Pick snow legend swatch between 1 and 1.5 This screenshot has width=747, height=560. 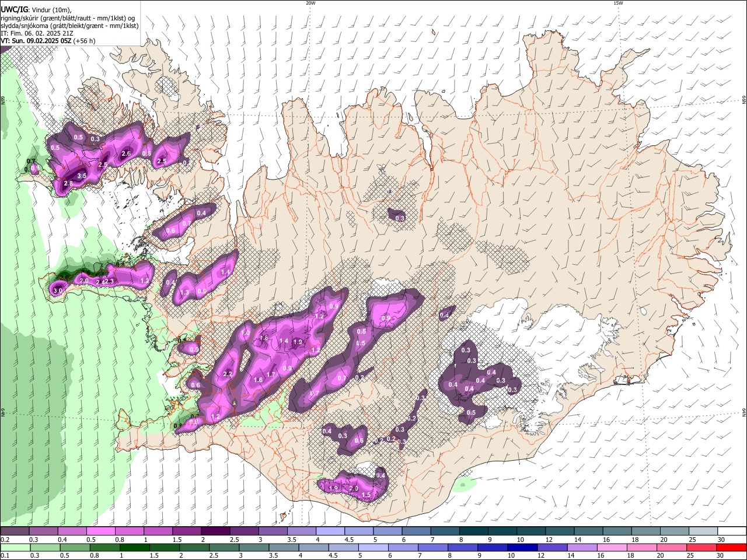[x=158, y=531]
